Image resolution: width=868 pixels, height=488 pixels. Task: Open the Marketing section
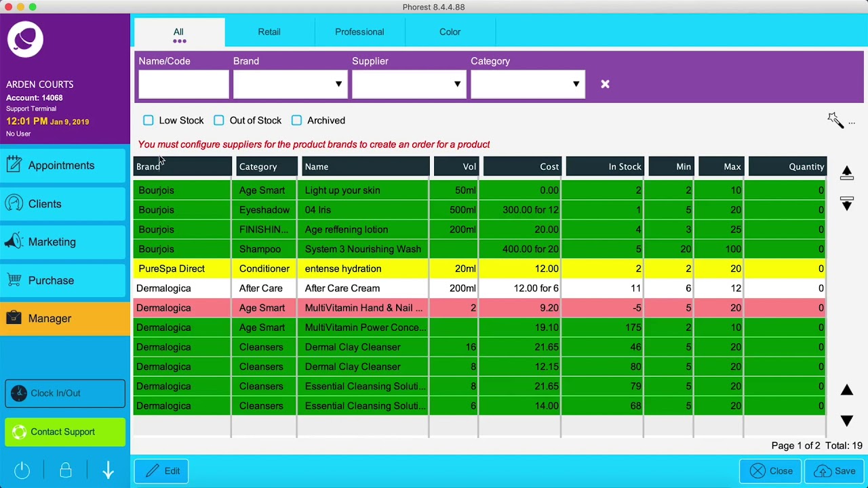point(63,242)
